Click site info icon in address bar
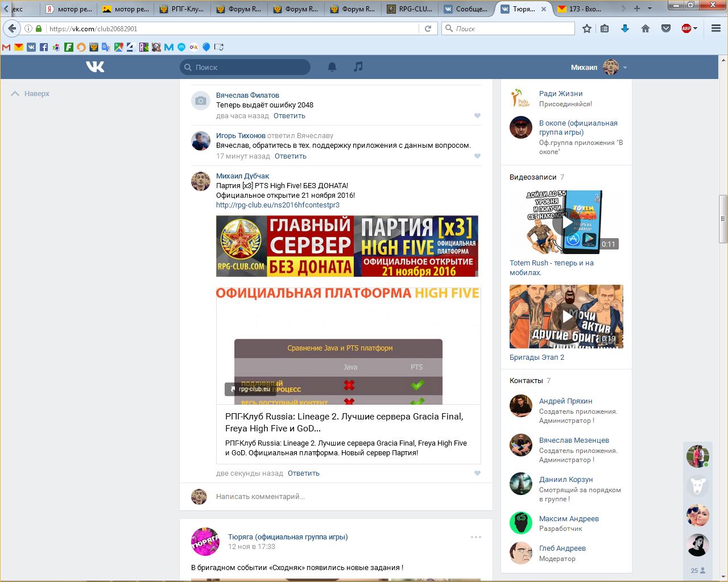 (x=28, y=28)
